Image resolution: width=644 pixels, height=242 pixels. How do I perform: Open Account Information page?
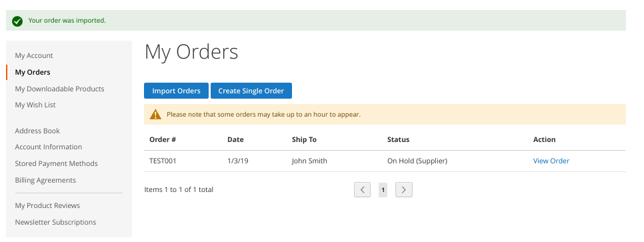tap(49, 147)
